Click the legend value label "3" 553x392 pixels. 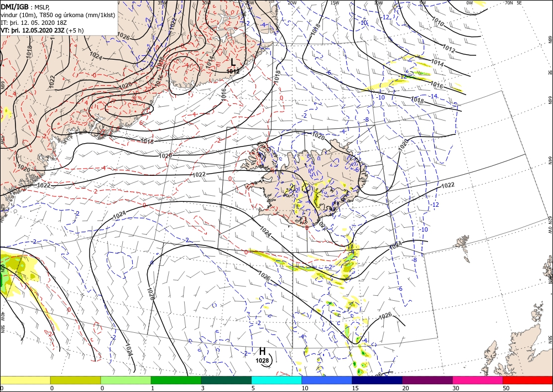[x=203, y=389]
